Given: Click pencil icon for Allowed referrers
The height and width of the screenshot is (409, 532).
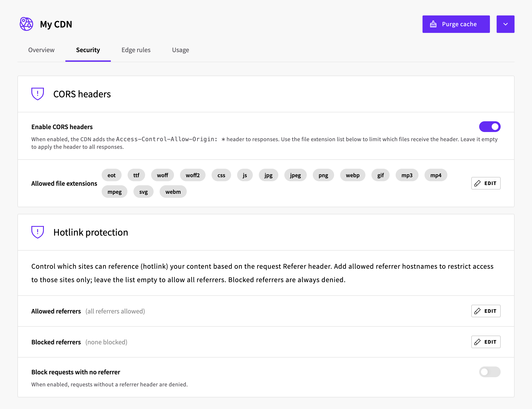Looking at the screenshot, I should point(477,311).
